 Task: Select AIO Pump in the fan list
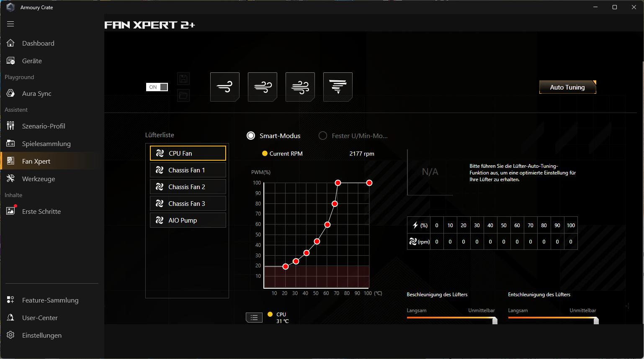188,220
